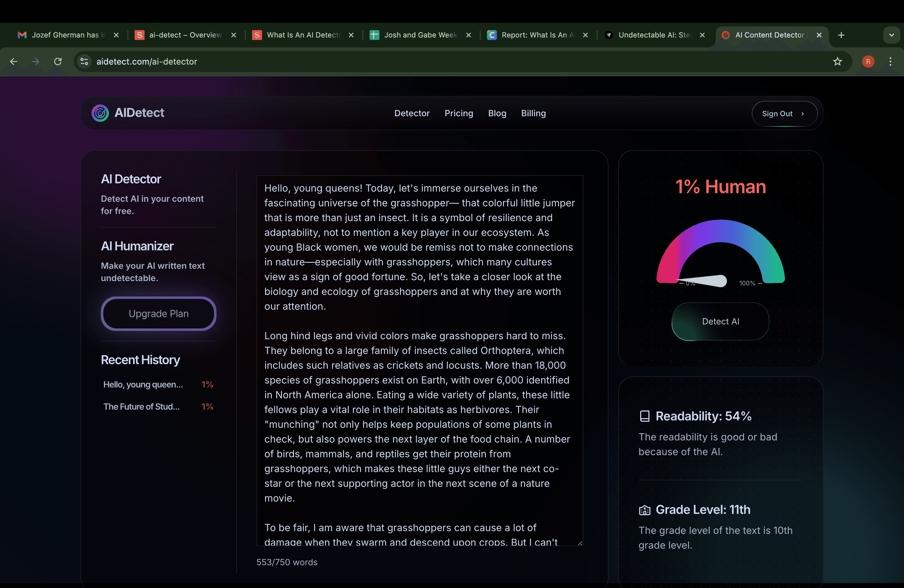904x588 pixels.
Task: Click the Chrome profile avatar icon
Action: (x=868, y=62)
